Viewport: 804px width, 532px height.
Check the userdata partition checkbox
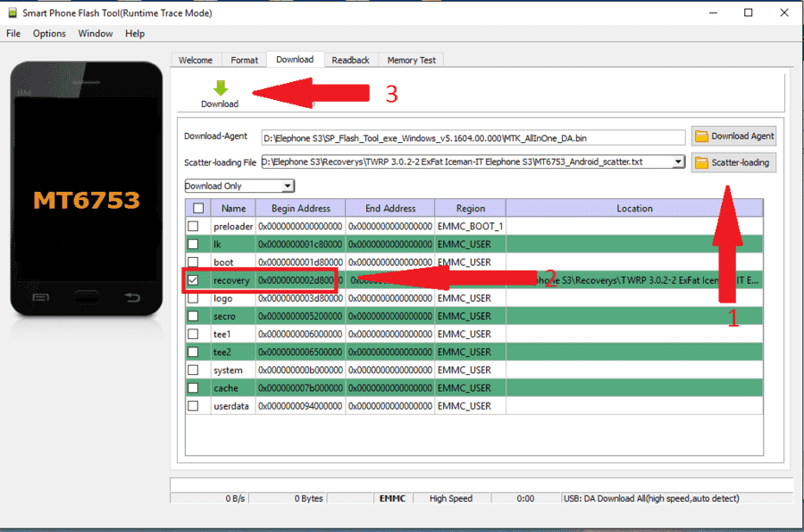[x=193, y=405]
